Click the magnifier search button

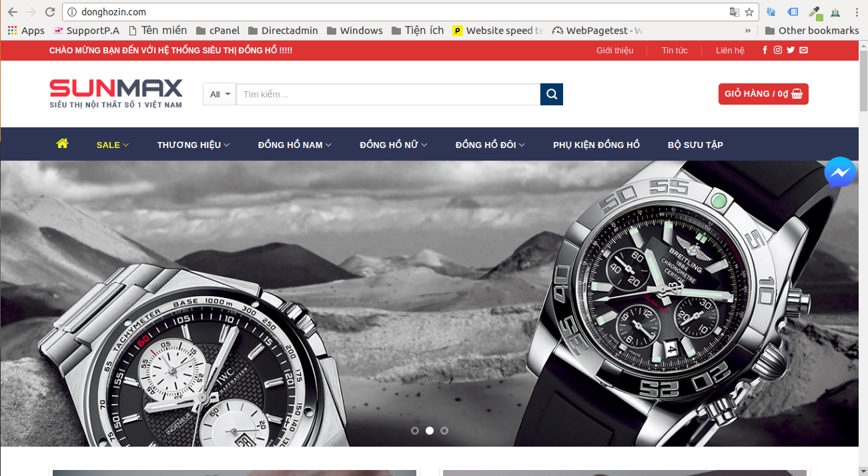552,94
